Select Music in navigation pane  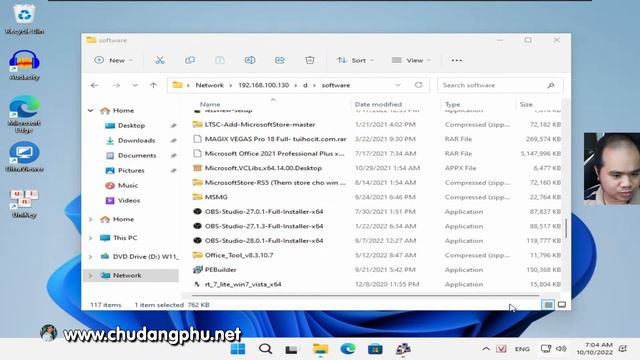coord(128,185)
